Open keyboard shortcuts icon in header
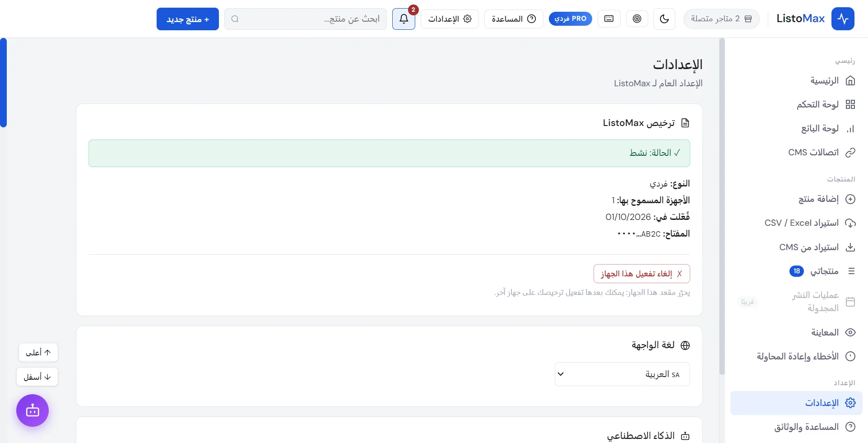 click(609, 19)
